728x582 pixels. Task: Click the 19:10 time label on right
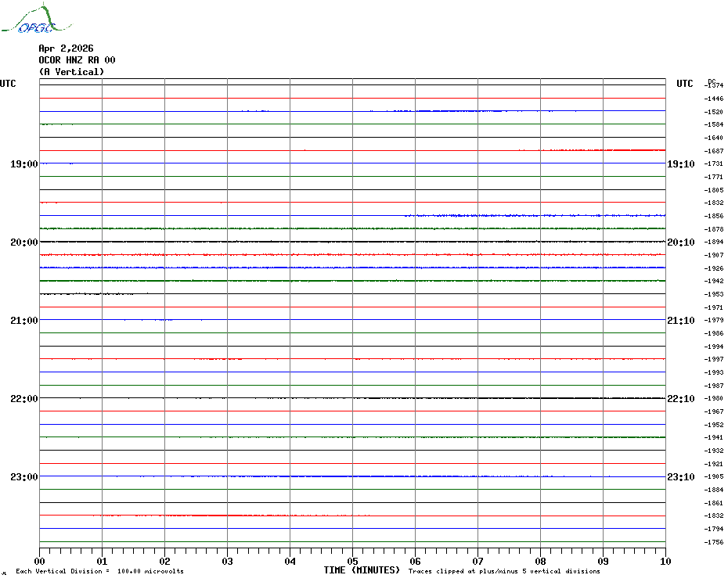pos(680,164)
